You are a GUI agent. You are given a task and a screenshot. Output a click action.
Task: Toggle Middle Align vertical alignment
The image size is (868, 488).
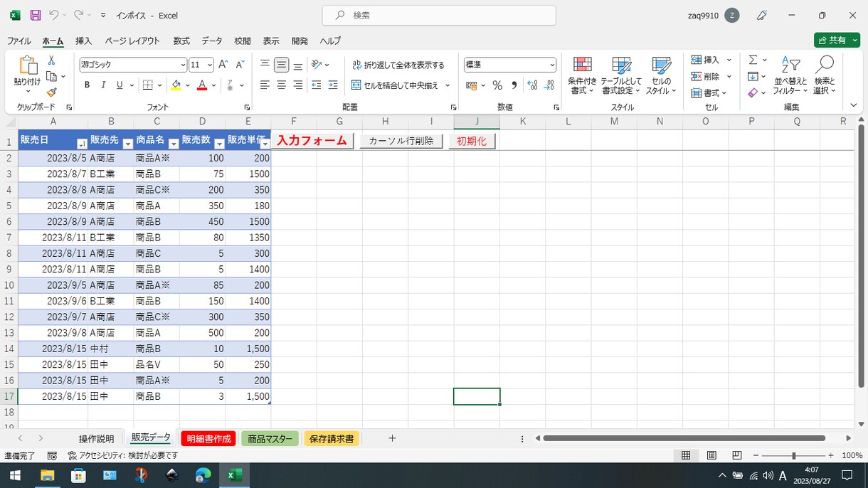(282, 65)
